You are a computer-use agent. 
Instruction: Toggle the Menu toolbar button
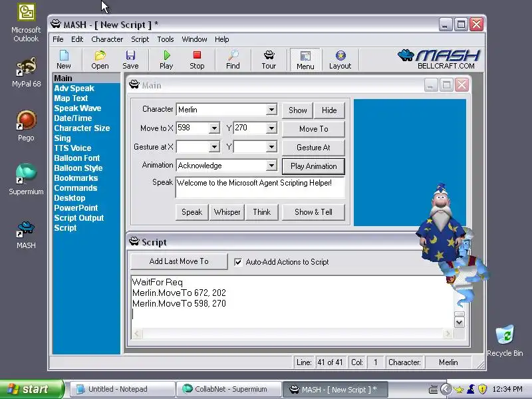pyautogui.click(x=305, y=60)
